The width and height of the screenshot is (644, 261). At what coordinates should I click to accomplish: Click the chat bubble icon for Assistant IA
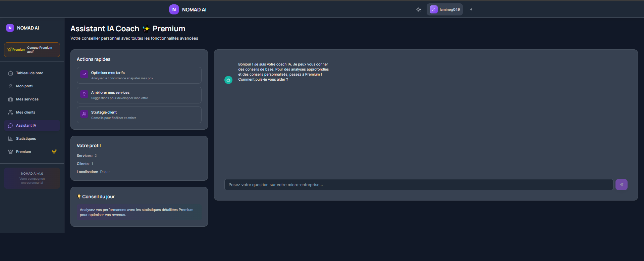coord(10,125)
